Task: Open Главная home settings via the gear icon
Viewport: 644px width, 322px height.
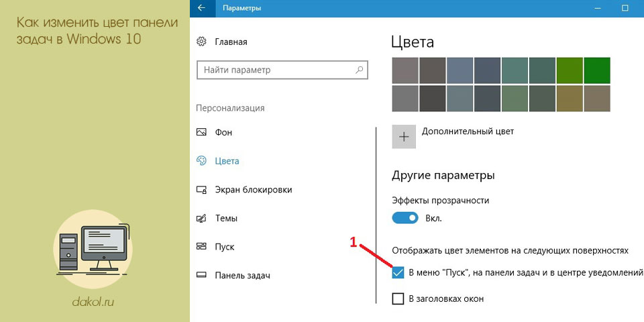Action: (x=201, y=42)
